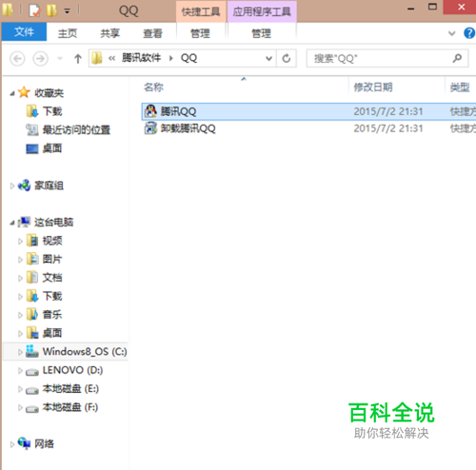Click the back navigation arrow

[17, 59]
